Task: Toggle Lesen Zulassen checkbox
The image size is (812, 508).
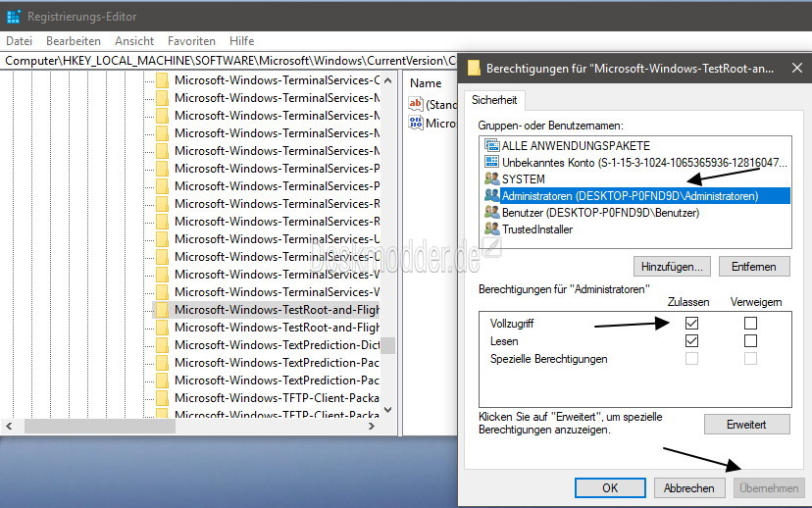Action: (691, 340)
